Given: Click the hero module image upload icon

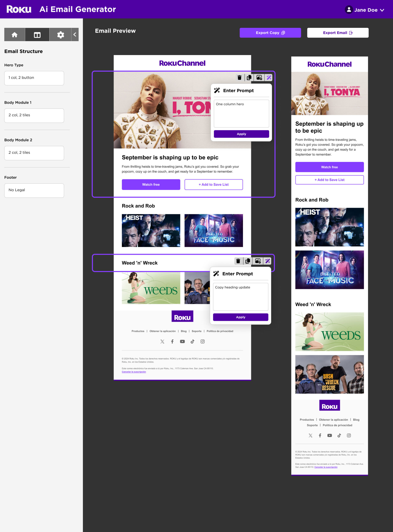Looking at the screenshot, I should [259, 78].
